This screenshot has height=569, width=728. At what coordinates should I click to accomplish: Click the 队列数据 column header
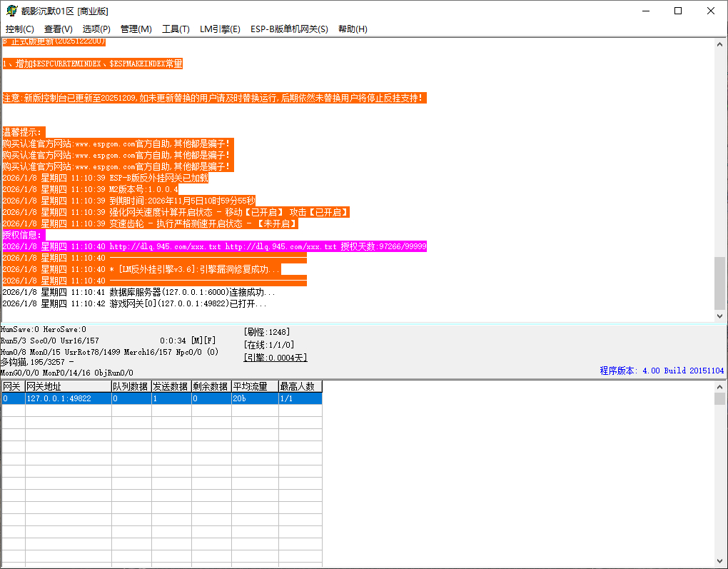pos(131,386)
